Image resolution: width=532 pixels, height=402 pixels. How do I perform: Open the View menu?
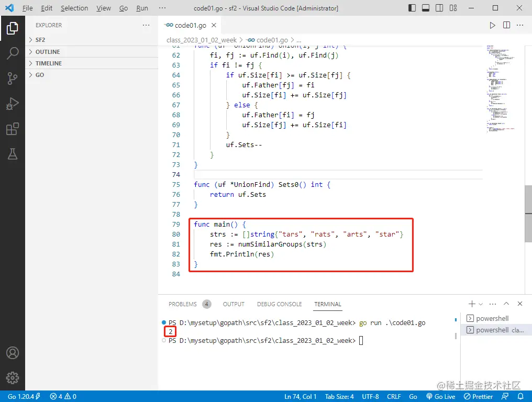coord(104,8)
